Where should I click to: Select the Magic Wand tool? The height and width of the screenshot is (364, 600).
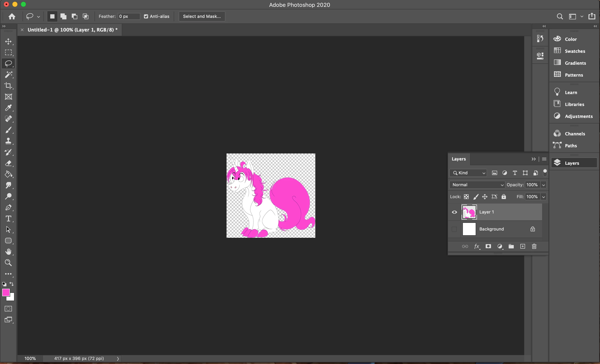pos(8,75)
